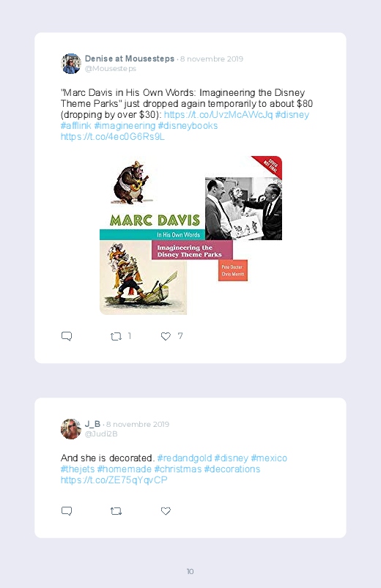Click the retweet icon on Mousesteps tweet

tap(116, 336)
